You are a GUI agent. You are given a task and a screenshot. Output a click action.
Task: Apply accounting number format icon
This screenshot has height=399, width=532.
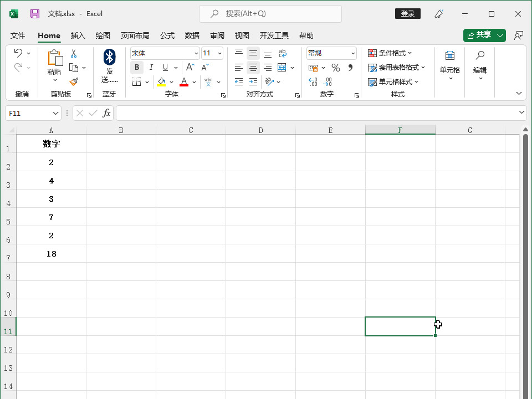pos(313,68)
